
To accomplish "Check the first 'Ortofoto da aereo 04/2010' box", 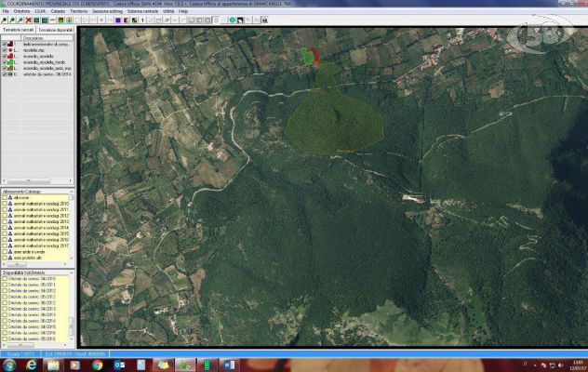I will pos(5,278).
